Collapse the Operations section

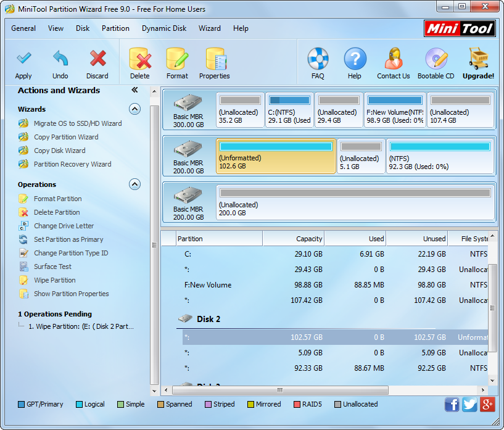pyautogui.click(x=134, y=184)
